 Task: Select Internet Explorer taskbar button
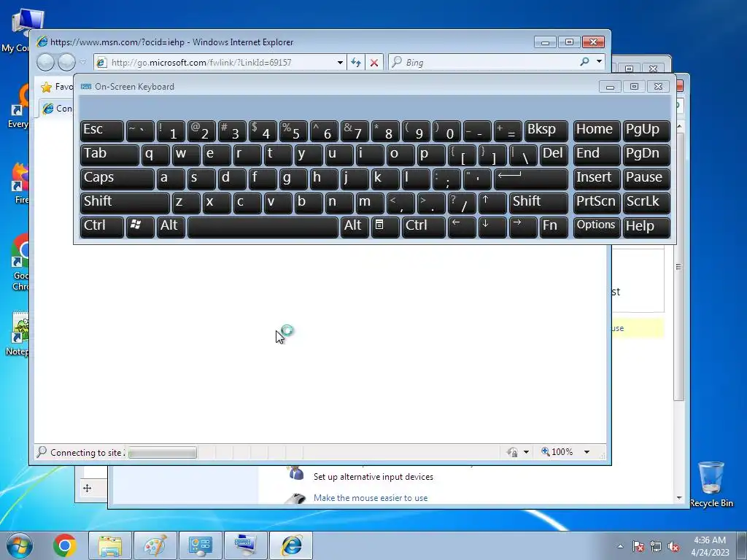pyautogui.click(x=291, y=545)
